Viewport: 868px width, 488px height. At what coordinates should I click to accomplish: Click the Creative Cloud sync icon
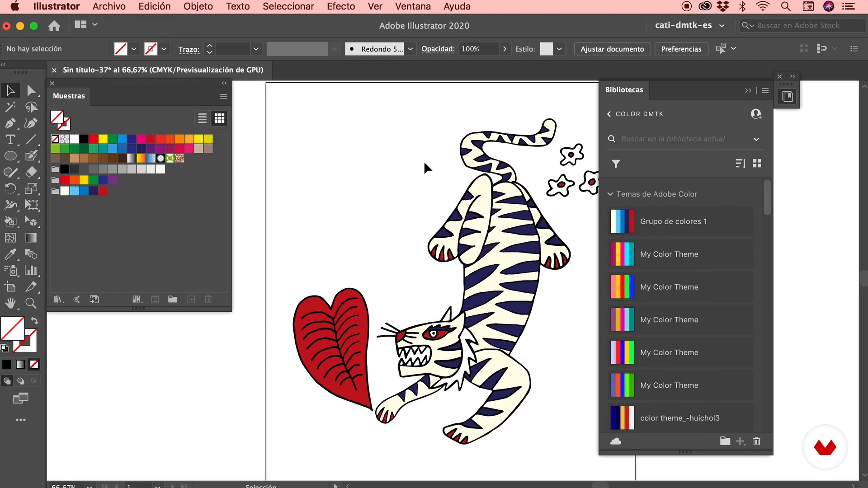pos(616,441)
